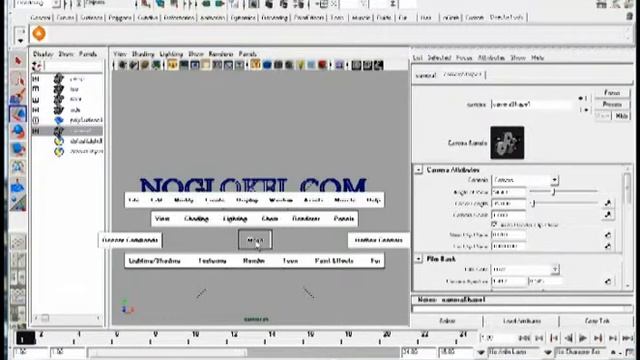Open Lighting/Shading menu in hotbox
Viewport: 640px width, 360px height.
(x=154, y=261)
